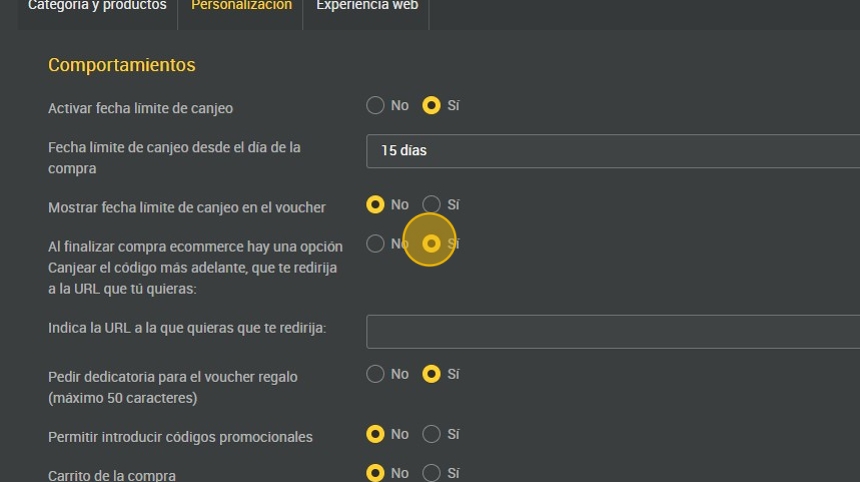
Task: Click the redirect URL input field
Action: click(x=612, y=331)
